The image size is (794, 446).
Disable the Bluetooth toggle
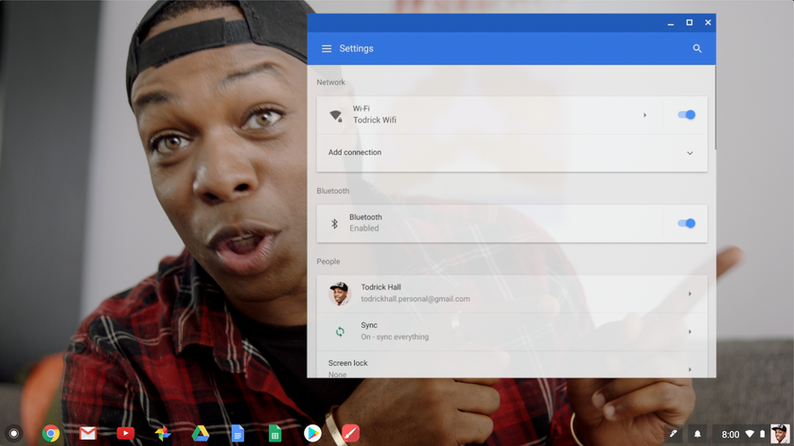pos(687,223)
